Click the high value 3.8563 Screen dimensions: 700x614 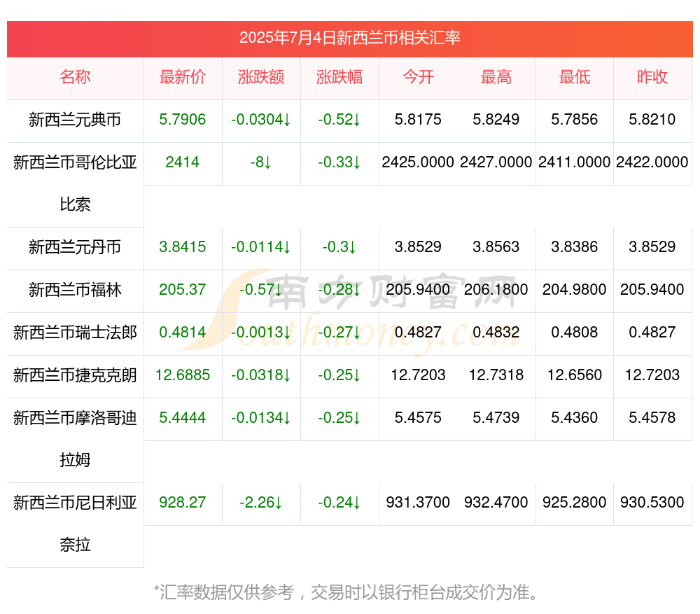[496, 246]
